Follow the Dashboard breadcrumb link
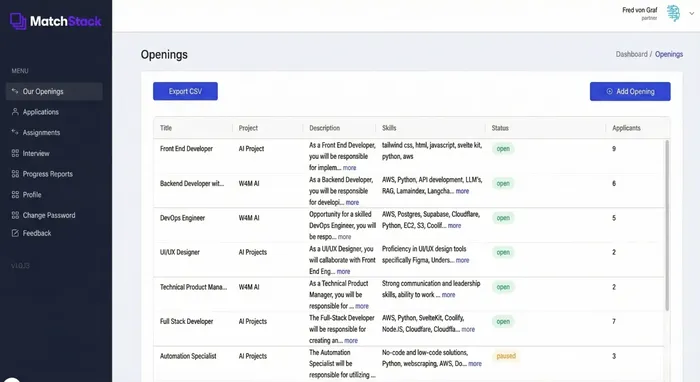The height and width of the screenshot is (382, 700). pos(631,54)
